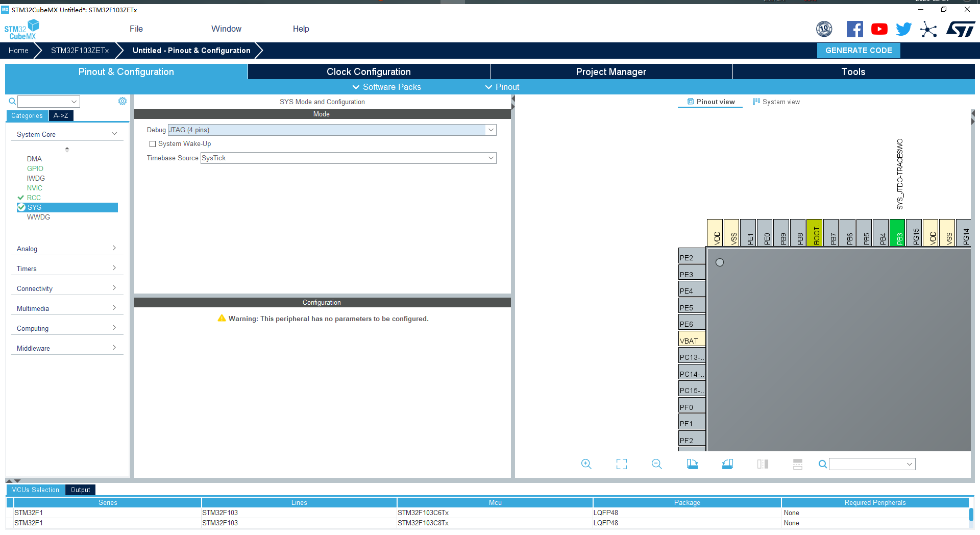The image size is (980, 535).
Task: Open the File menu
Action: (136, 29)
